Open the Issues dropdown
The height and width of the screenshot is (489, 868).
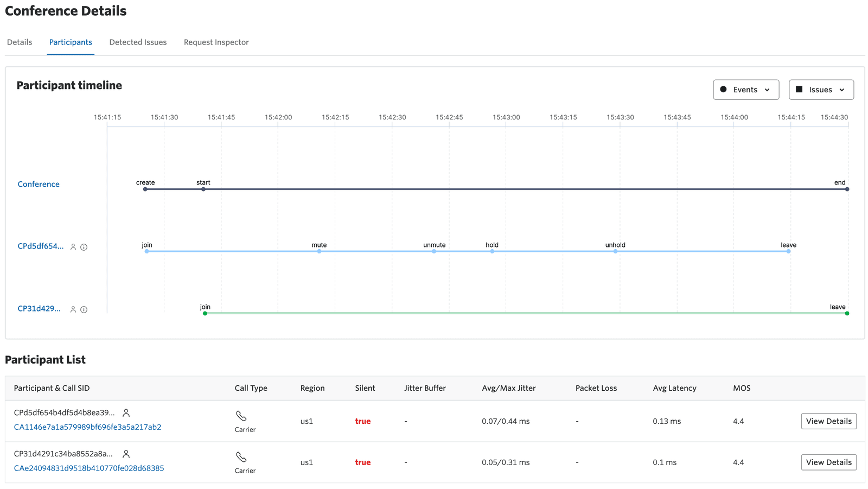[x=821, y=89]
